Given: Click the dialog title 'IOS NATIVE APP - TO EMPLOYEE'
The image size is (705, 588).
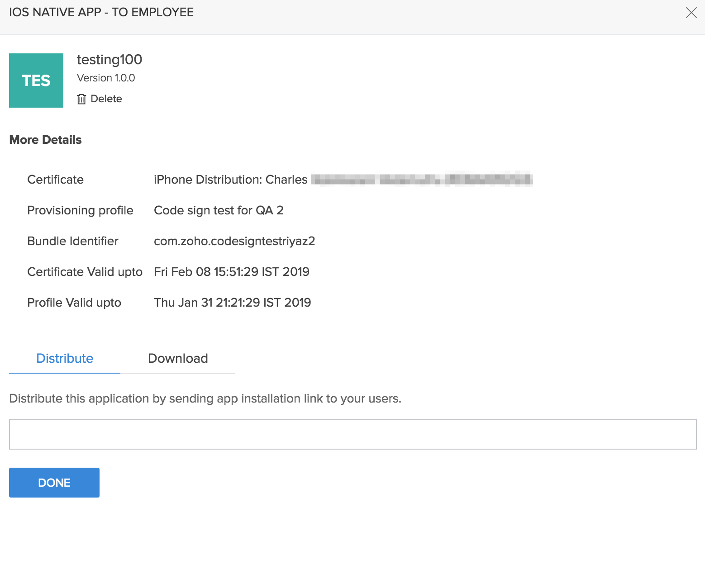Looking at the screenshot, I should [x=101, y=13].
